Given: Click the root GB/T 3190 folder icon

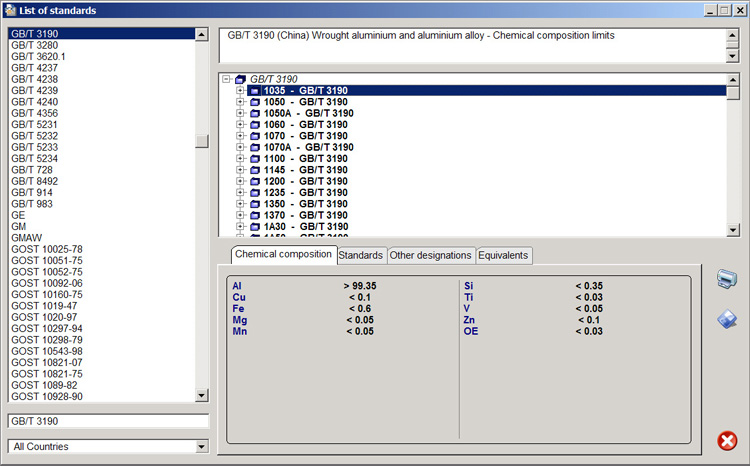Looking at the screenshot, I should [241, 79].
